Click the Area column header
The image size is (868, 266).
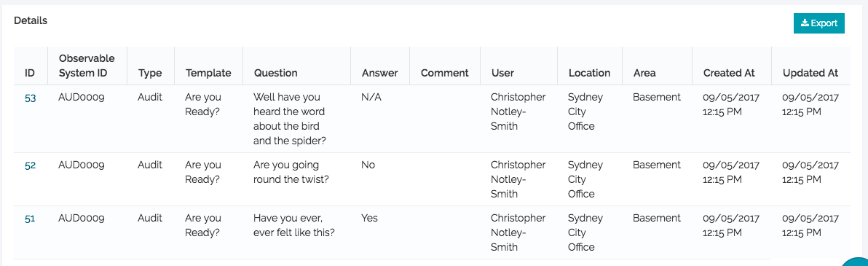644,73
